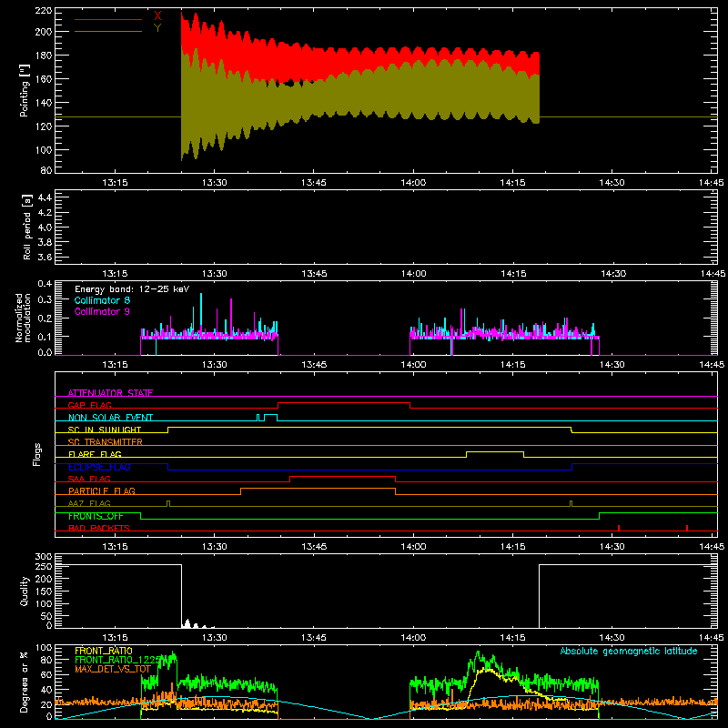Screen dimensions: 728x728
Task: Click the olive Y legend line sample
Action: [108, 32]
